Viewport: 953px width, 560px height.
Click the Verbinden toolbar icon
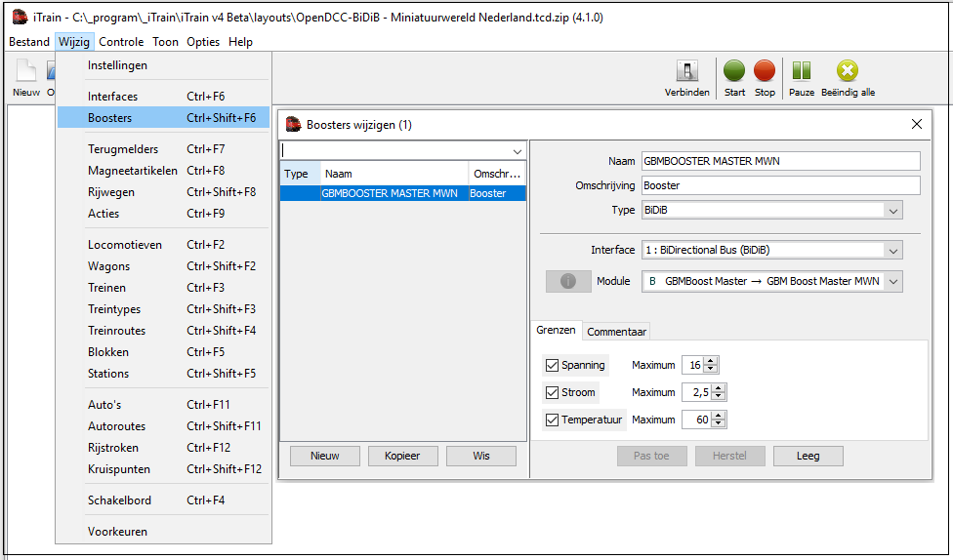686,78
